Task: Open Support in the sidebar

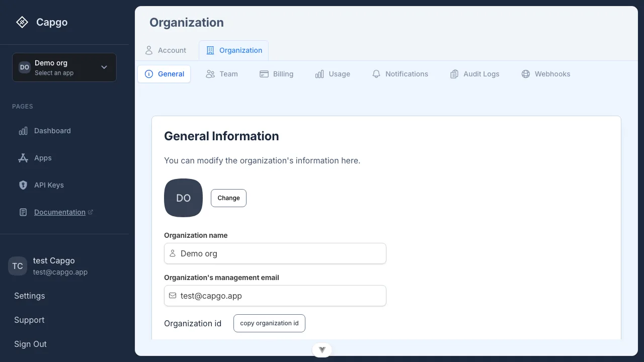Action: [x=29, y=320]
